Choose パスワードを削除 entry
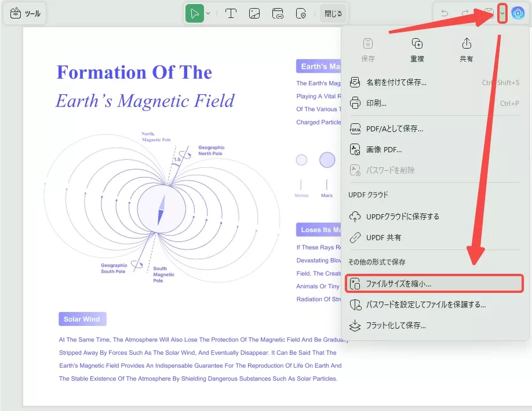 (435, 170)
